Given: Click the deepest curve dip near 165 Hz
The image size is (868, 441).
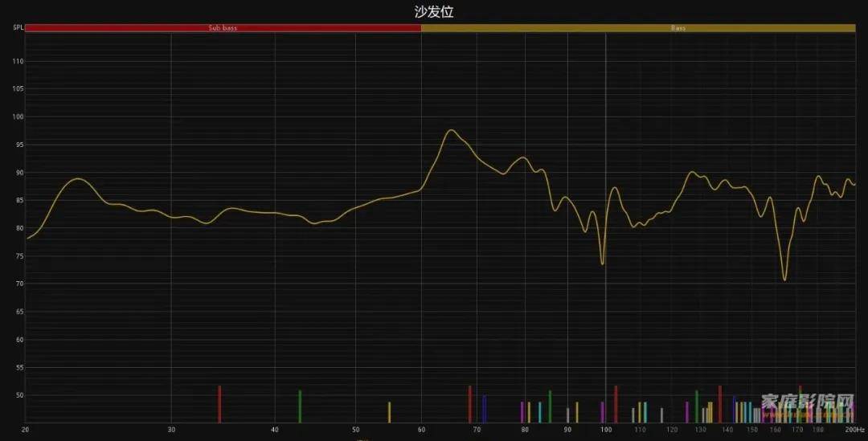Looking at the screenshot, I should click(785, 278).
